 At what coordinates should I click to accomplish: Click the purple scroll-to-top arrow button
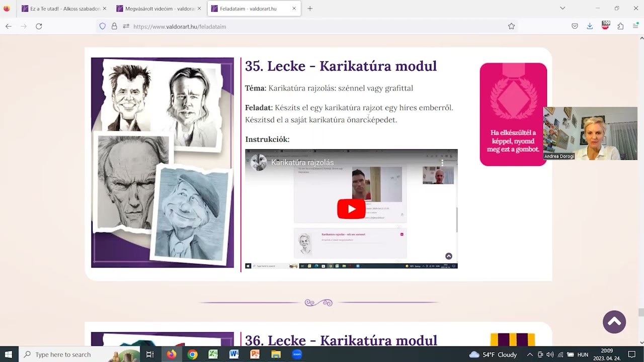click(x=614, y=322)
